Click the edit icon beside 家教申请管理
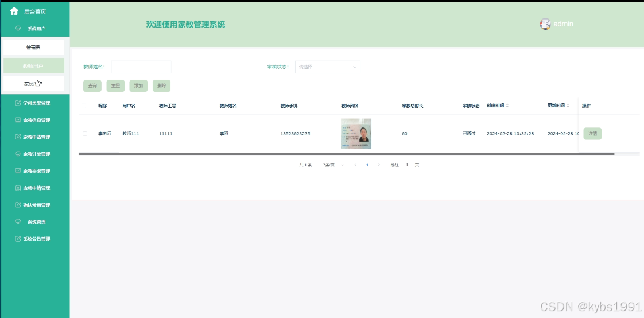Image resolution: width=644 pixels, height=318 pixels. click(18, 137)
